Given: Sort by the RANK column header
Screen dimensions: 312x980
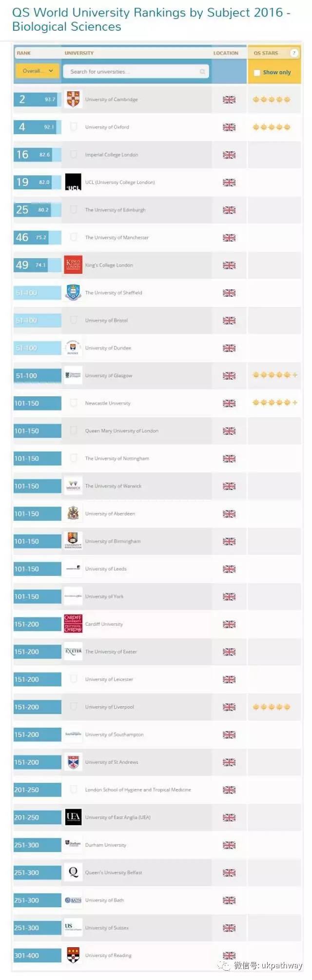Looking at the screenshot, I should coord(23,53).
